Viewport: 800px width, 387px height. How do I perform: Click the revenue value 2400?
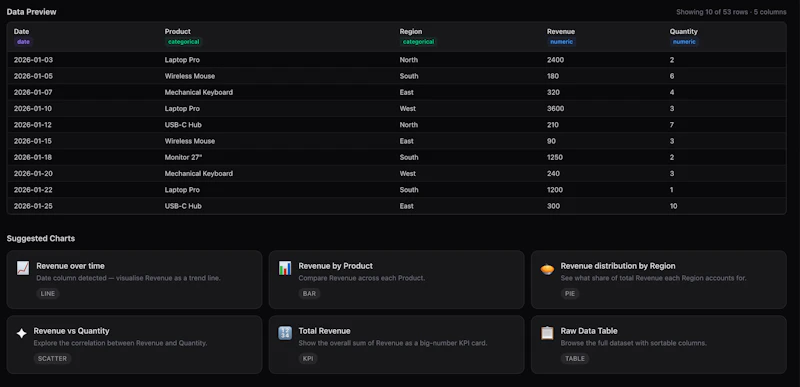(x=556, y=60)
